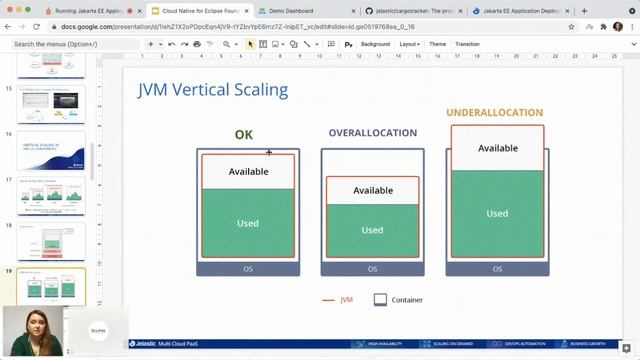Click the OK heading text
The width and height of the screenshot is (640, 360).
[x=244, y=135]
